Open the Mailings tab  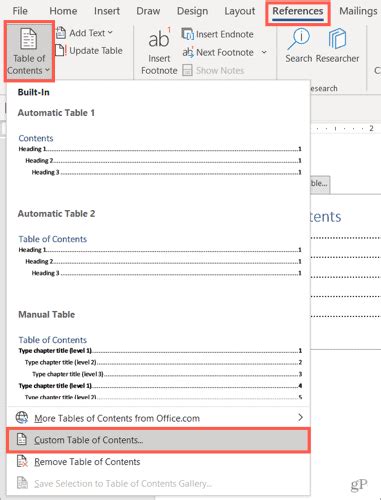point(358,11)
